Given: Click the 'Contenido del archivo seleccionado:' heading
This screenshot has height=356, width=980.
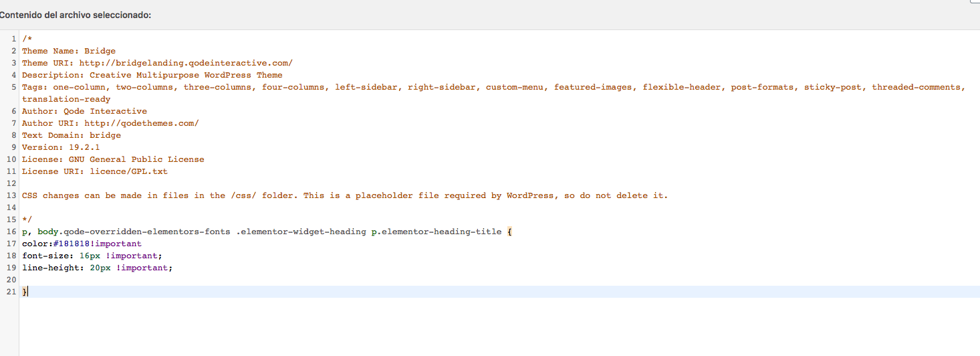Looking at the screenshot, I should coord(76,15).
